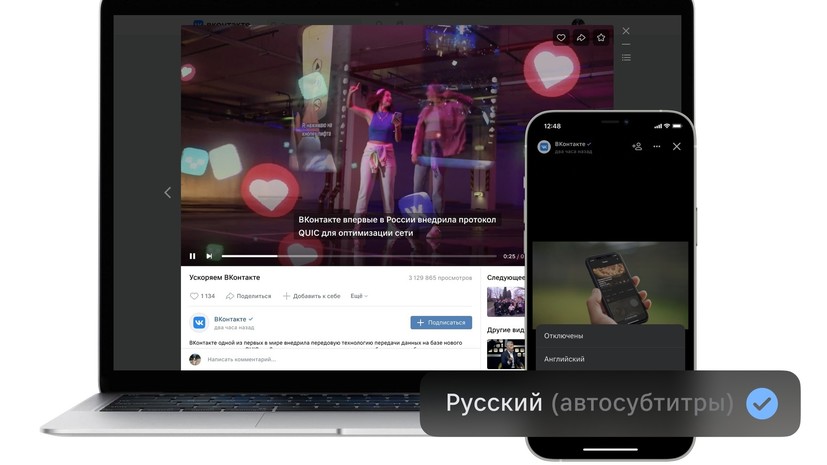Select Русский (автосубтитры) option
The width and height of the screenshot is (827, 465).
coord(610,403)
